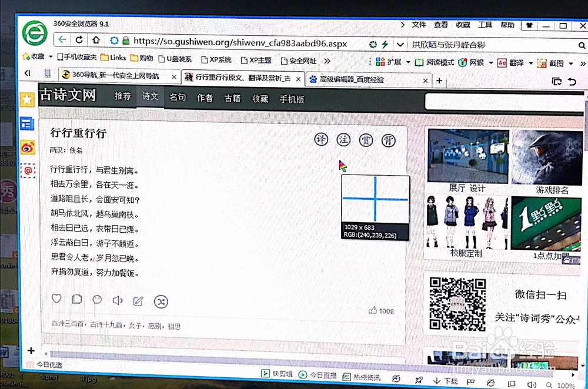This screenshot has width=588, height=389.
Task: Expand the address bar suggestions dropdown
Action: 400,43
